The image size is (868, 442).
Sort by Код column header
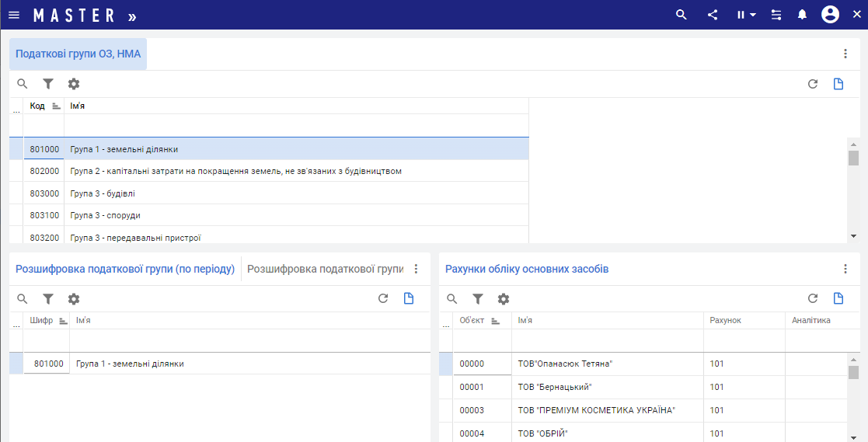(x=38, y=106)
